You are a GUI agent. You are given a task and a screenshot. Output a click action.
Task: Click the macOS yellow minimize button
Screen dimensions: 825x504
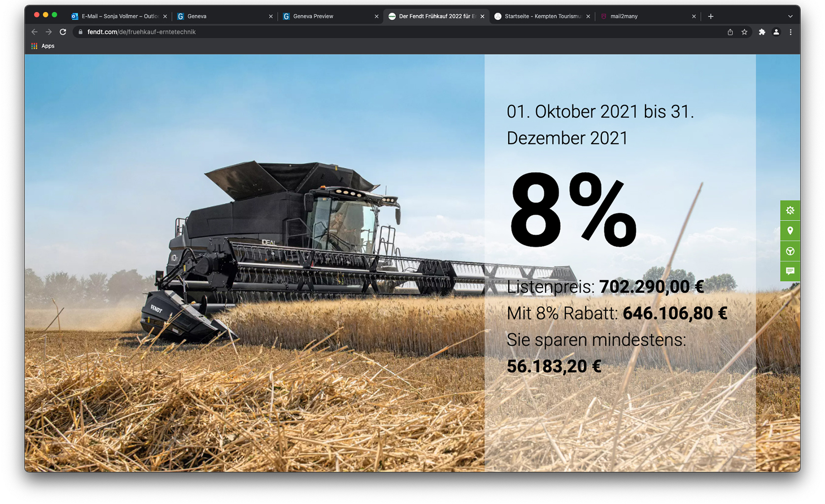click(x=45, y=15)
